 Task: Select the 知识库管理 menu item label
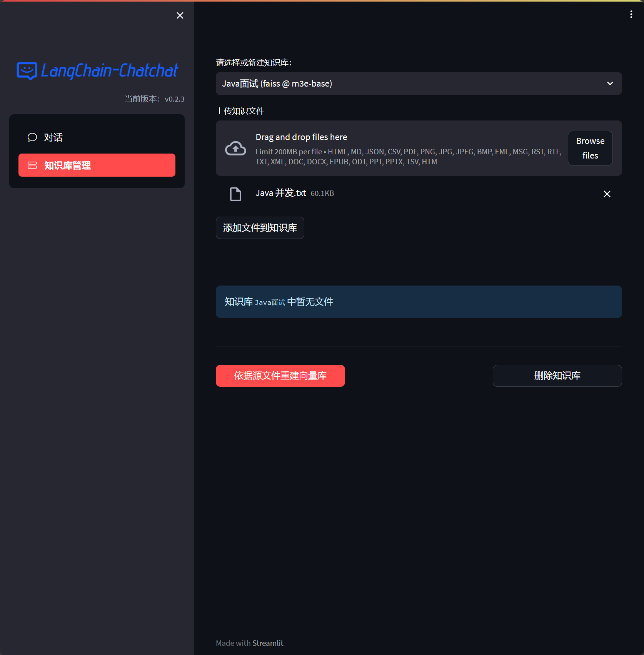coord(68,165)
